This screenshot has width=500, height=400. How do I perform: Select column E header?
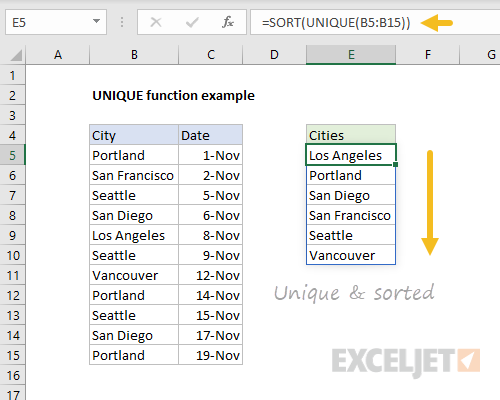click(351, 54)
